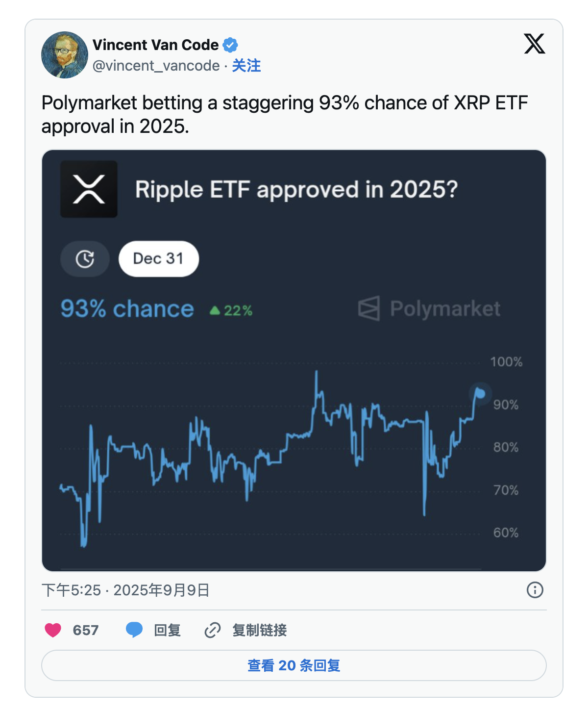Viewport: 588px width, 711px height.
Task: Click the 657 likes count
Action: [x=86, y=630]
